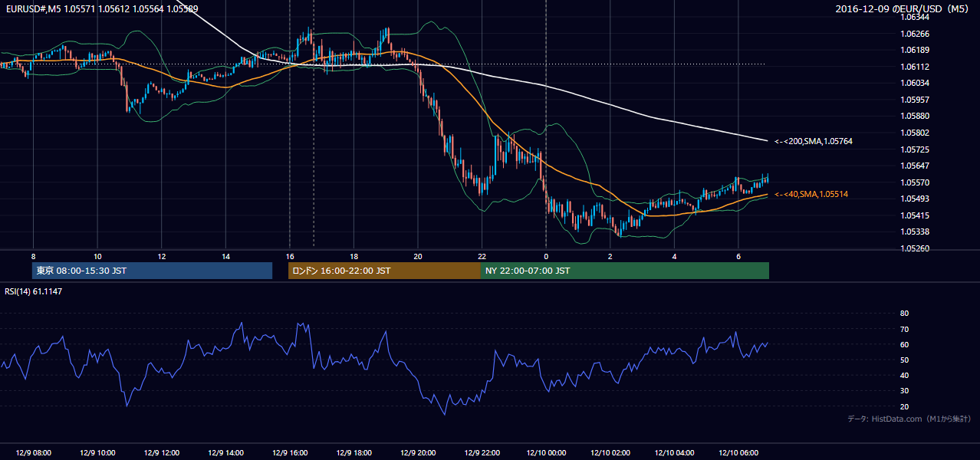Click price axis value 1.06189

tap(913, 50)
